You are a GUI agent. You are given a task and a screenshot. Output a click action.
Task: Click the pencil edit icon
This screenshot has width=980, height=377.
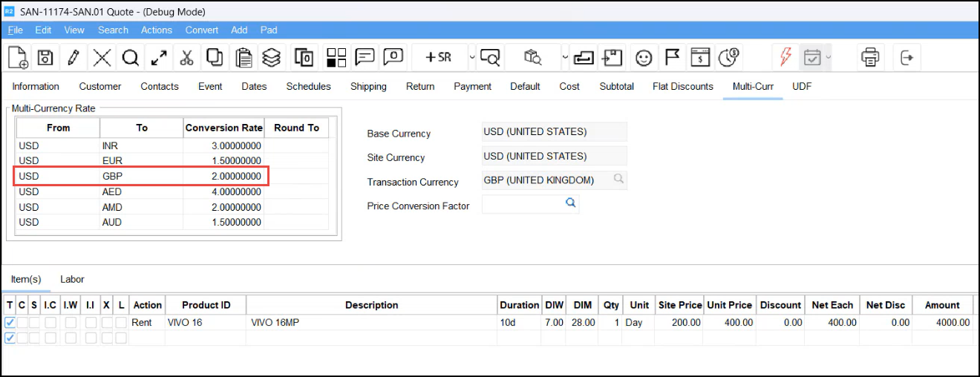[73, 57]
